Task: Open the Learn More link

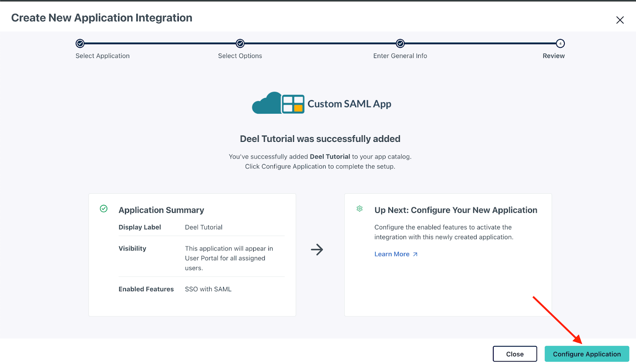Action: pyautogui.click(x=396, y=254)
